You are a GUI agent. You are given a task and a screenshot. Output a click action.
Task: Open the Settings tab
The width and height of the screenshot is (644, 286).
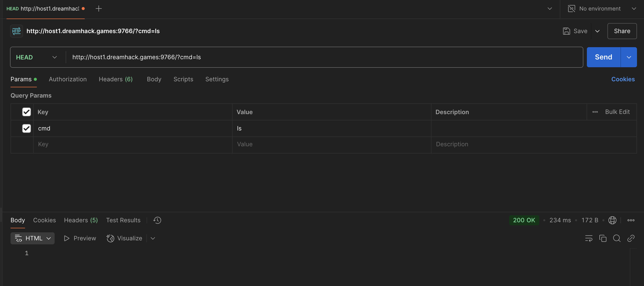217,79
